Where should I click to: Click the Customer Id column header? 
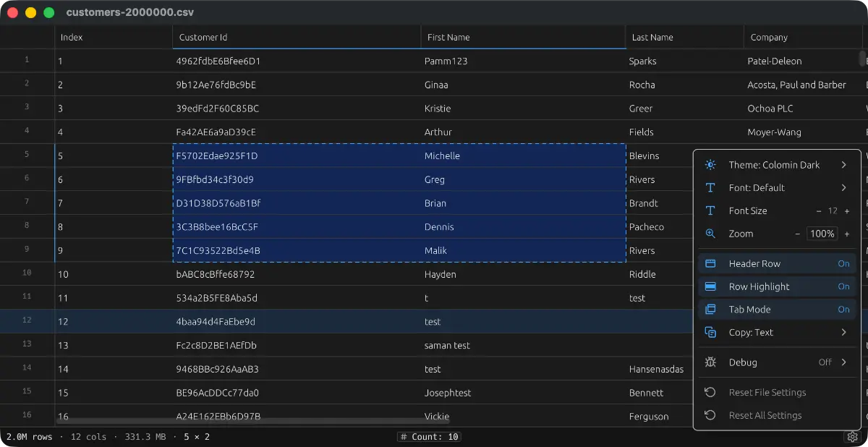pyautogui.click(x=297, y=37)
